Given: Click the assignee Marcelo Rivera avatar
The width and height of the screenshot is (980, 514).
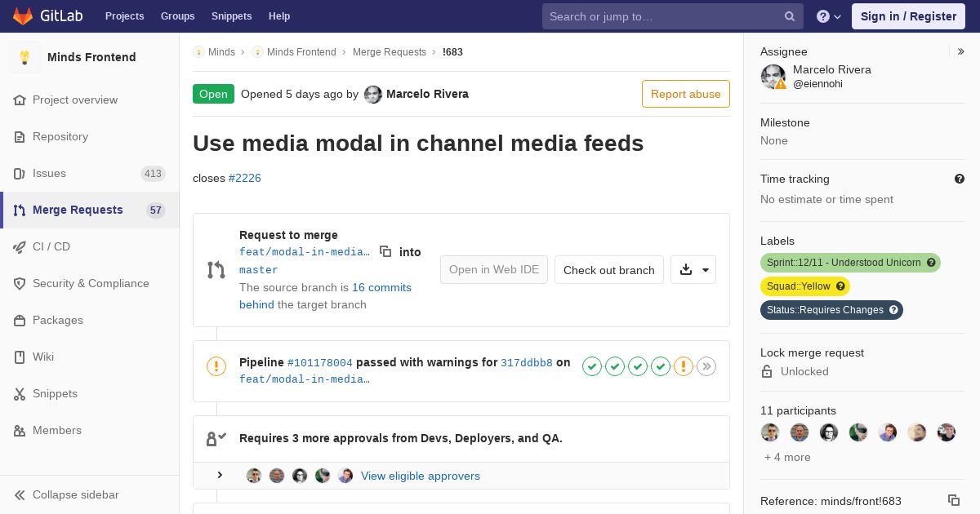Looking at the screenshot, I should (773, 77).
